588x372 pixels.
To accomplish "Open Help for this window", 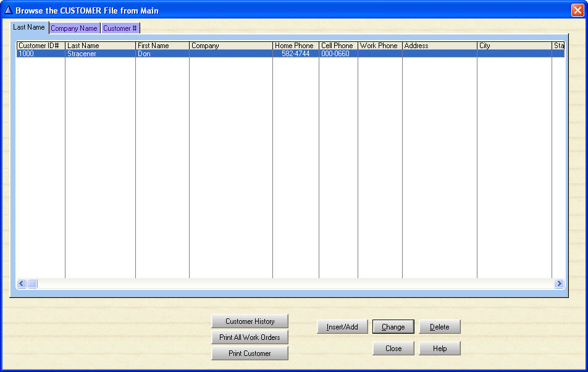I will point(439,349).
